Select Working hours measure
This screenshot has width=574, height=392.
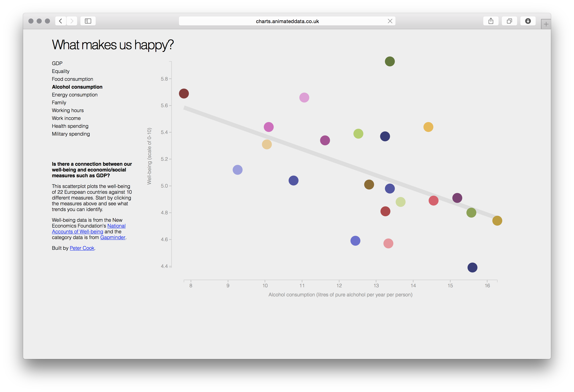click(68, 110)
